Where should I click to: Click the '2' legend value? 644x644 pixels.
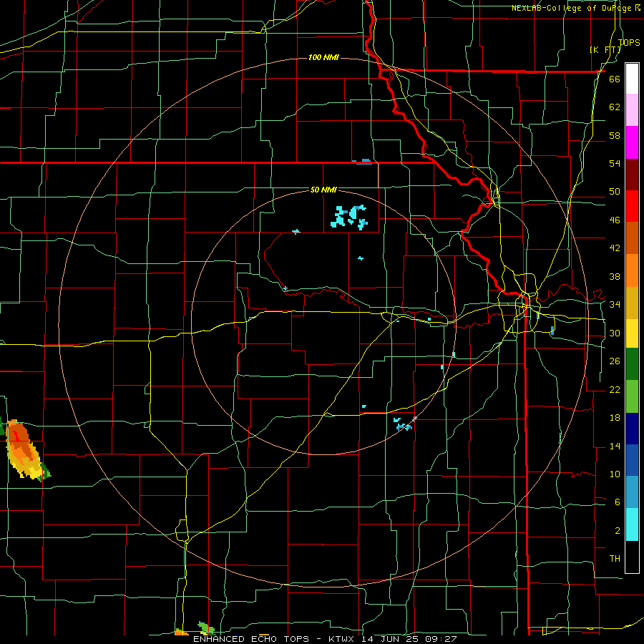tap(617, 531)
